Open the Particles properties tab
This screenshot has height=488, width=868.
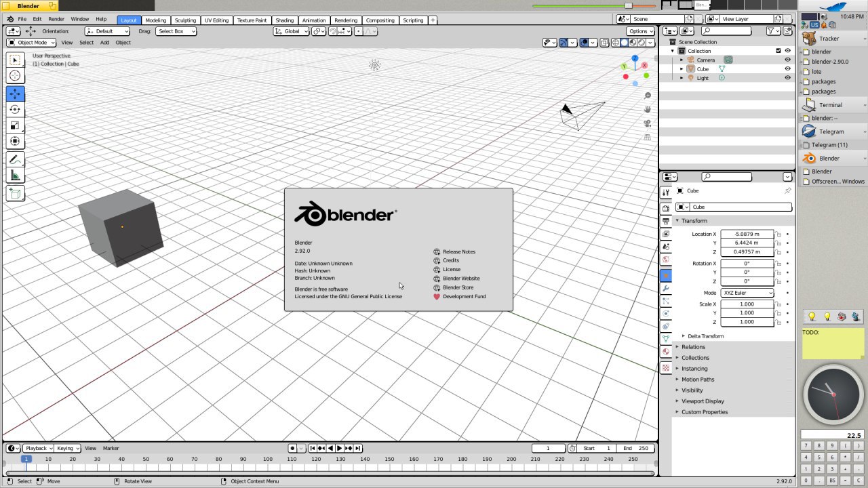[666, 300]
